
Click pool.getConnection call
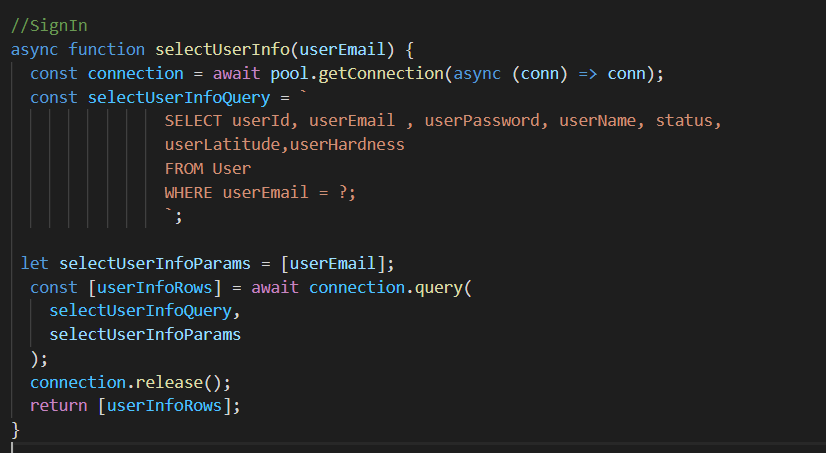[357, 74]
